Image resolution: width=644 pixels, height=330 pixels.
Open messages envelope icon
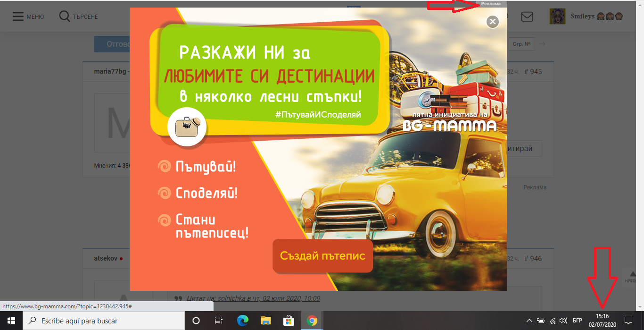(x=527, y=17)
